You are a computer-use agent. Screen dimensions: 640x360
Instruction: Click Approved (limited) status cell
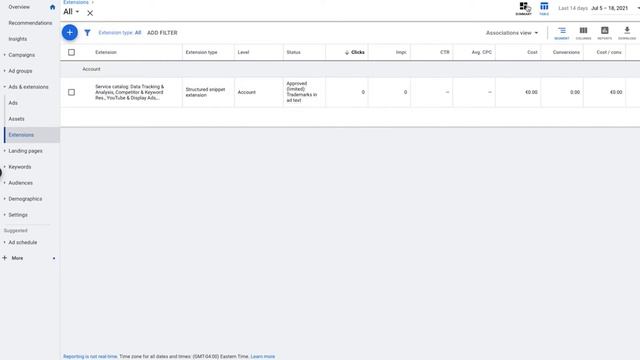click(302, 92)
